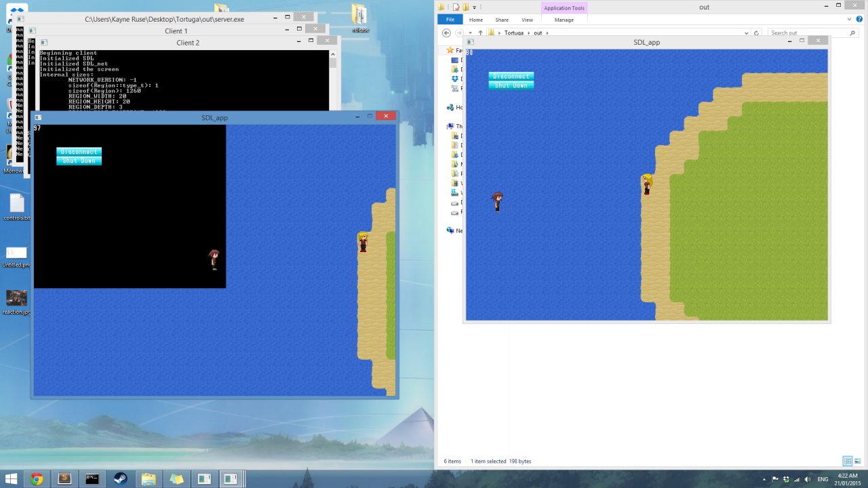
Task: Click the Explorer Up arrow
Action: tap(480, 33)
